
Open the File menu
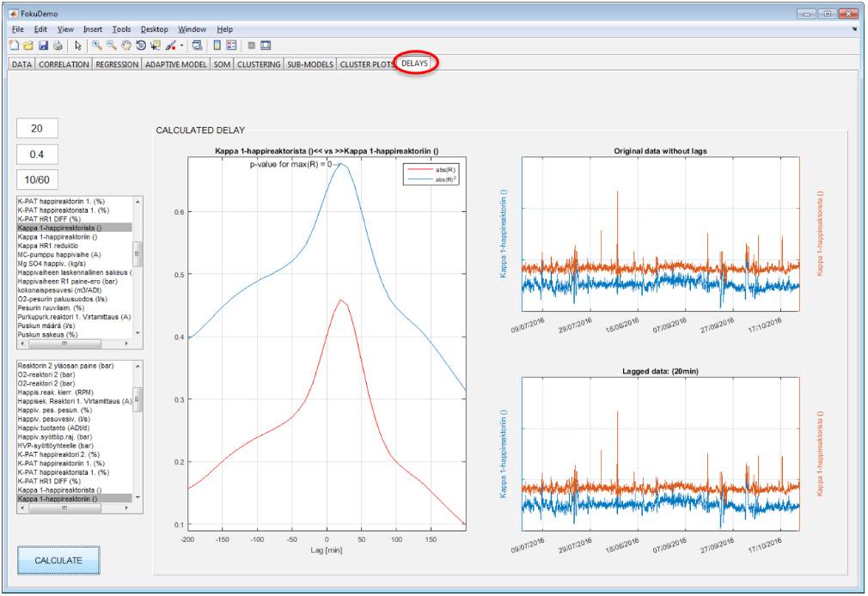tap(18, 29)
